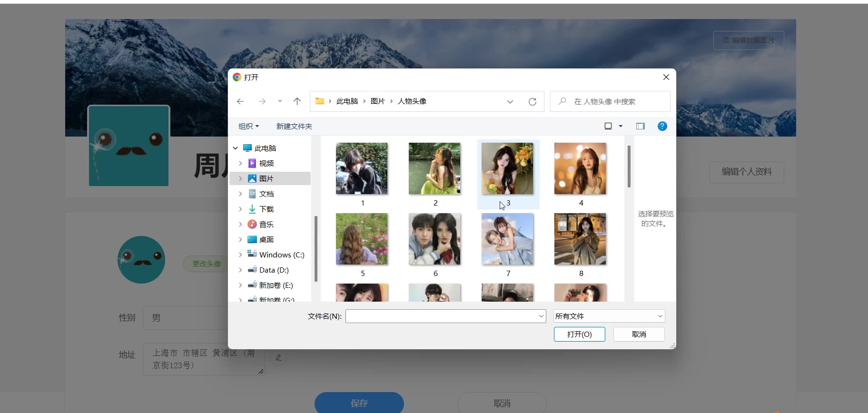Viewport: 868px width, 413px height.
Task: Open help with the question mark icon
Action: [662, 126]
